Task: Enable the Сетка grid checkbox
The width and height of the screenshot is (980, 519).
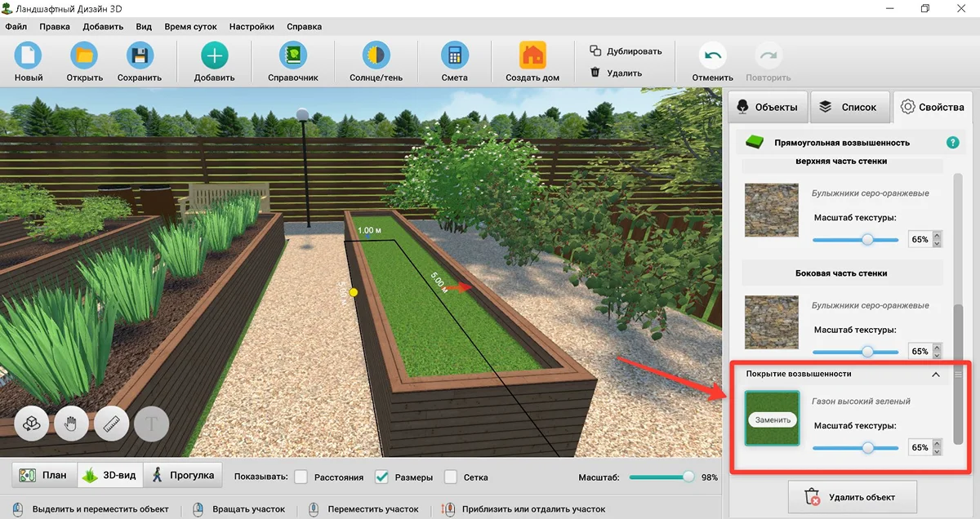Action: (x=451, y=477)
